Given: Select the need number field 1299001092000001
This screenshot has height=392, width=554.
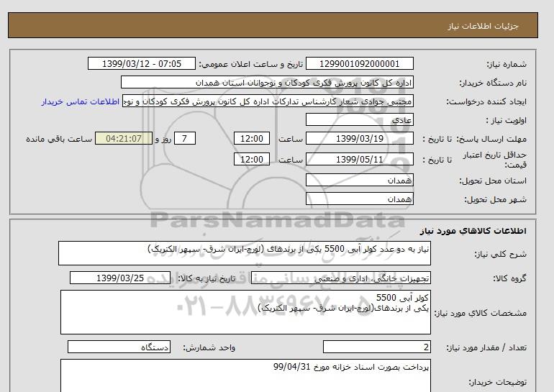Looking at the screenshot, I should pyautogui.click(x=359, y=64).
